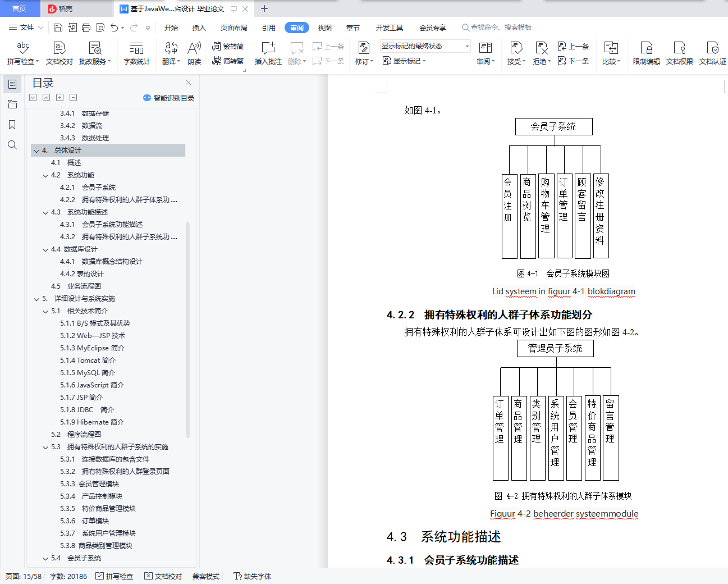
Task: Click 智能识别目录 button
Action: [169, 98]
